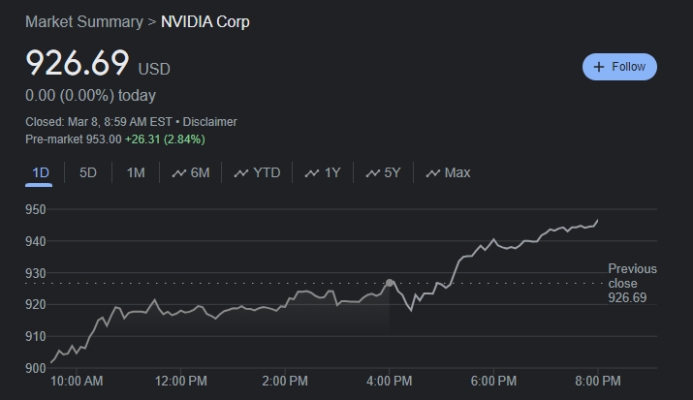Show the 6M chart range
This screenshot has width=693, height=400.
coord(191,172)
